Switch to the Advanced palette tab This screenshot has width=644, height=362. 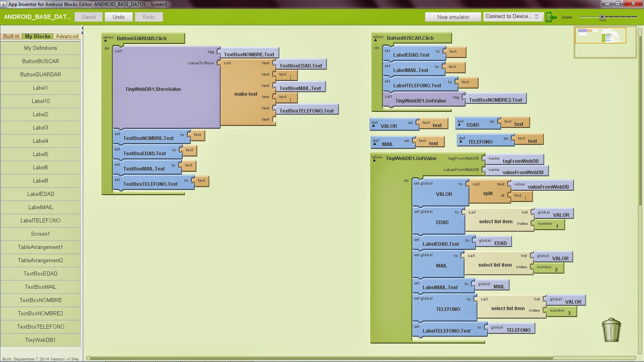tap(67, 36)
